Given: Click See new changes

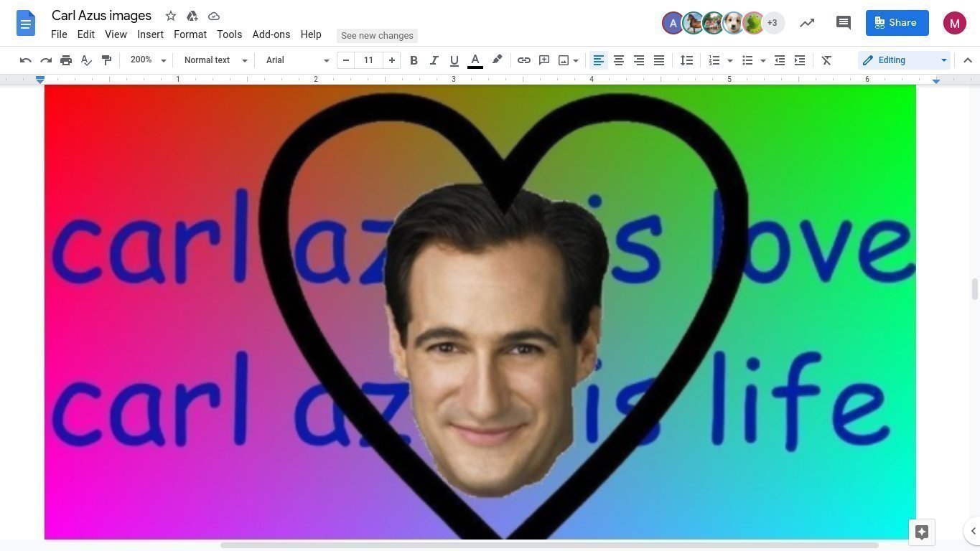Looking at the screenshot, I should click(x=377, y=35).
